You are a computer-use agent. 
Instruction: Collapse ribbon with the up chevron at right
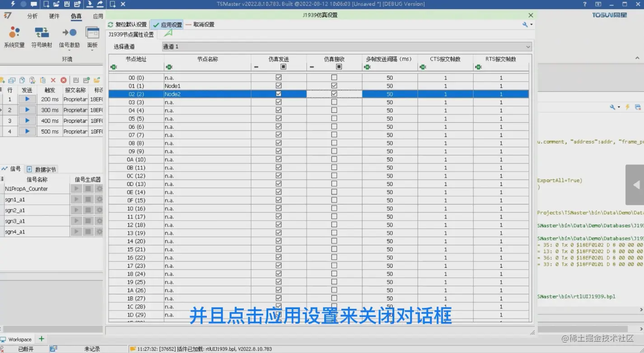pyautogui.click(x=637, y=58)
